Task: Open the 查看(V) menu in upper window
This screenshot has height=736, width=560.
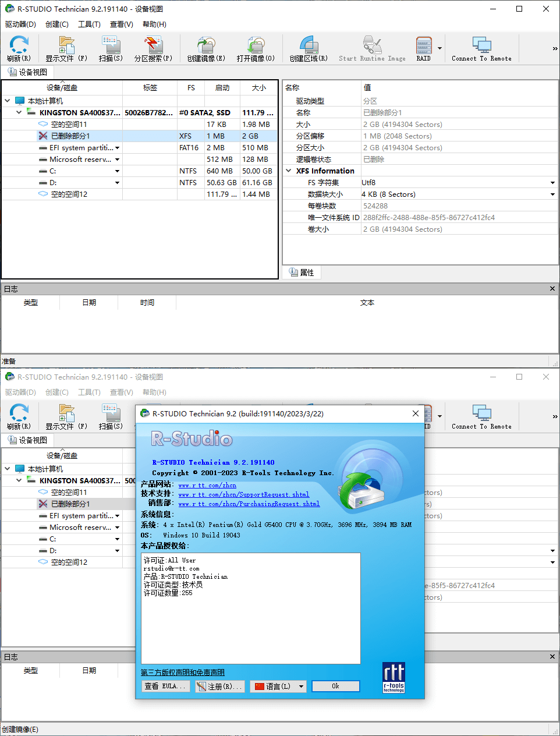Action: 122,24
